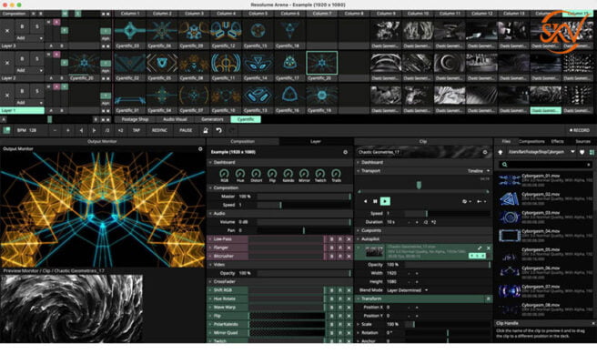Click the TAP tempo button
The width and height of the screenshot is (597, 364).
(x=136, y=130)
